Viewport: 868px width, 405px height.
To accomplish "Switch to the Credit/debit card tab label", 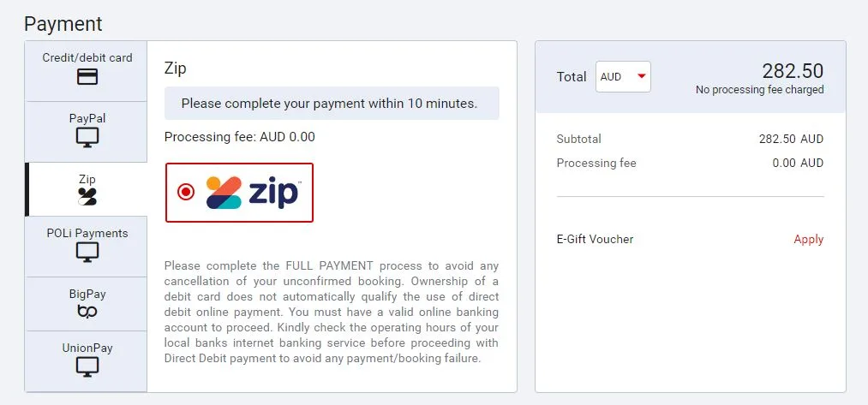I will pyautogui.click(x=87, y=58).
